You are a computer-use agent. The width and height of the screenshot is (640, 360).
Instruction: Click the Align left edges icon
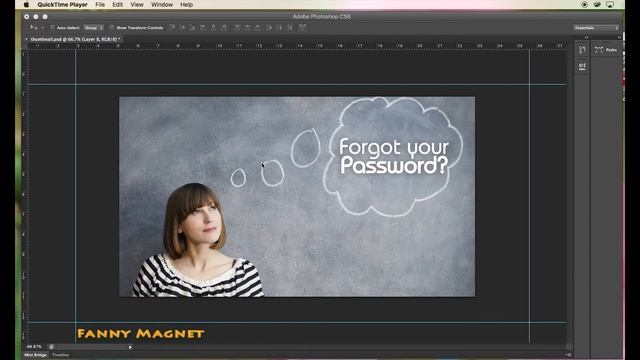[x=203, y=28]
